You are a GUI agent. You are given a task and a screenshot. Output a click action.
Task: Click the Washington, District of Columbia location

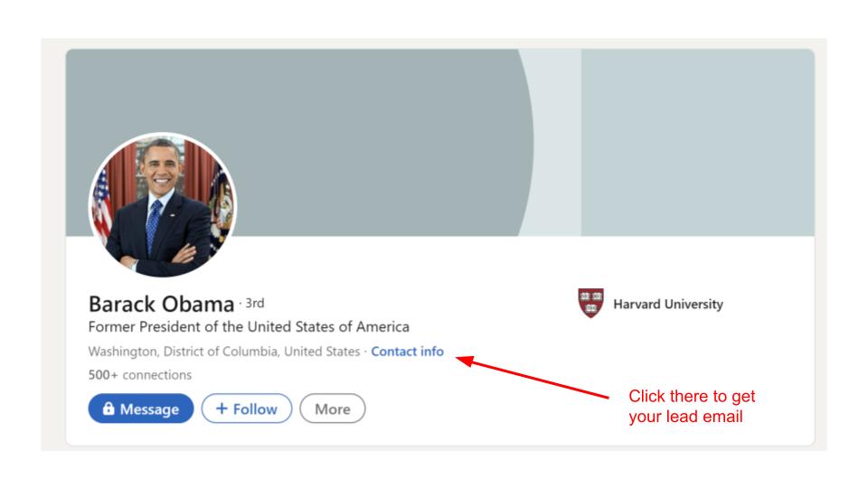223,352
